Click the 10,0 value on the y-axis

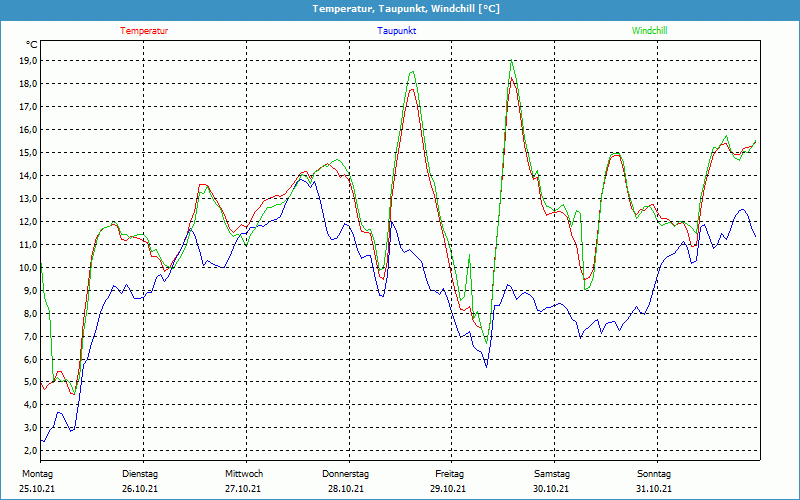28,267
